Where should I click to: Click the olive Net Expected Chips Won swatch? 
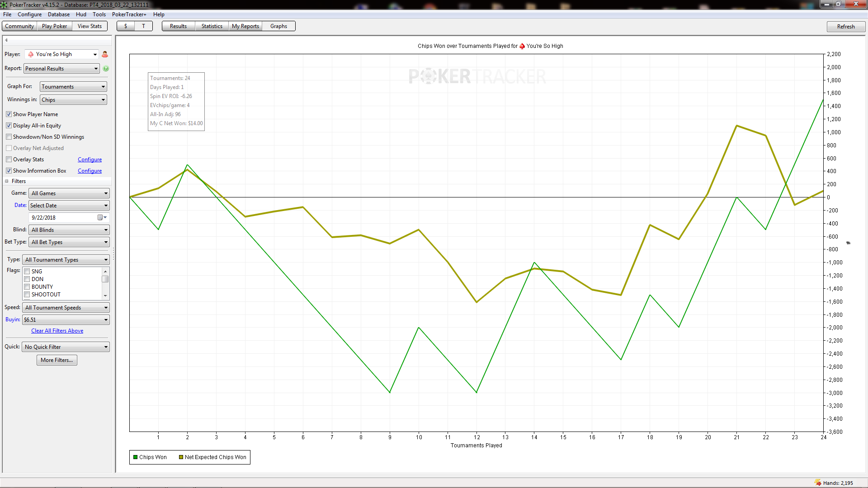181,457
